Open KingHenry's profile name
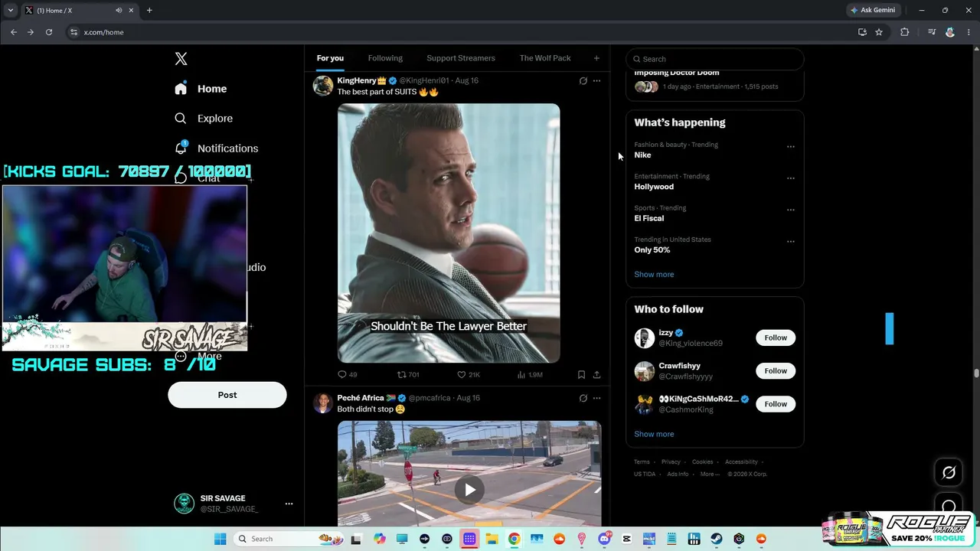Screen dimensions: 980x551 point(361,80)
